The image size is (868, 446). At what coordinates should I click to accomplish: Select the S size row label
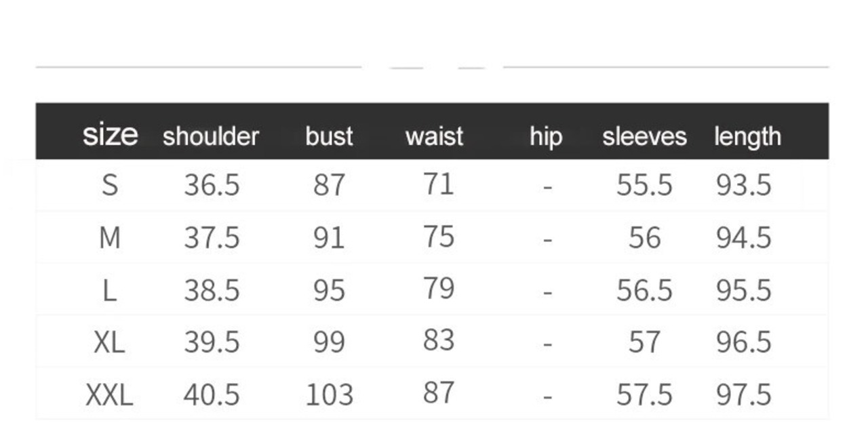pyautogui.click(x=110, y=185)
